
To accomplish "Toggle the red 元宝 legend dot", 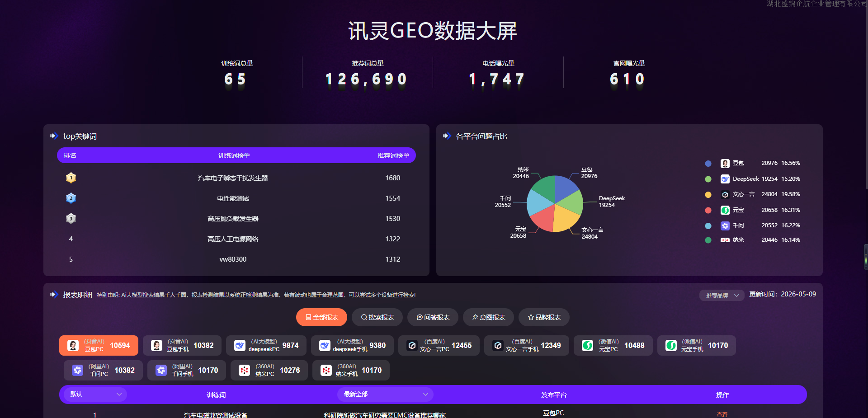I will click(x=708, y=210).
